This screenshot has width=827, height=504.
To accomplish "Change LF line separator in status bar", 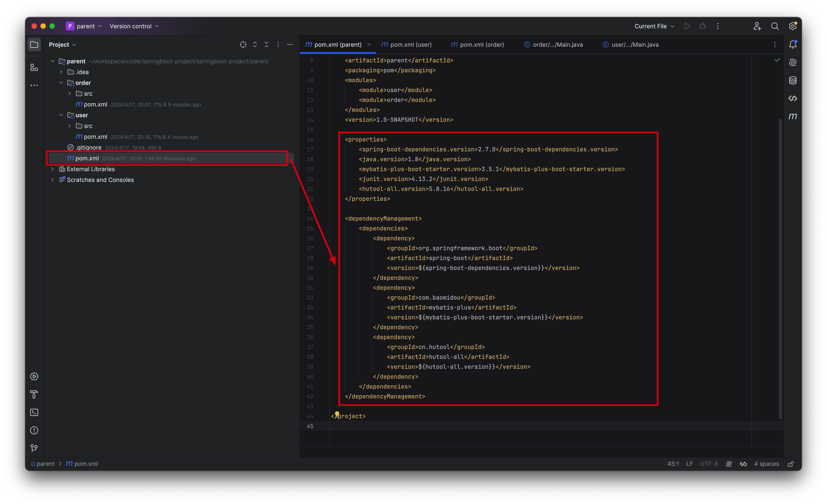I will pyautogui.click(x=690, y=464).
